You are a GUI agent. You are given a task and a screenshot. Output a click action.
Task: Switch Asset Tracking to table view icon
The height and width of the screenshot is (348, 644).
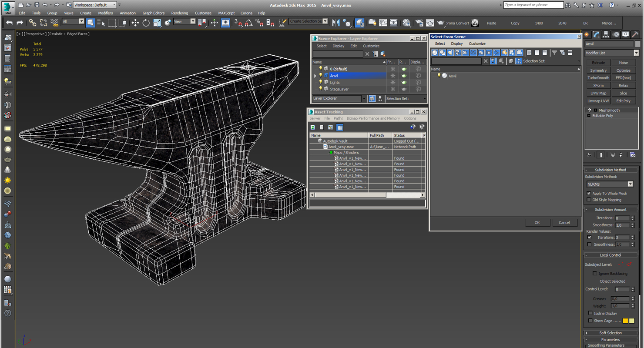pos(340,127)
